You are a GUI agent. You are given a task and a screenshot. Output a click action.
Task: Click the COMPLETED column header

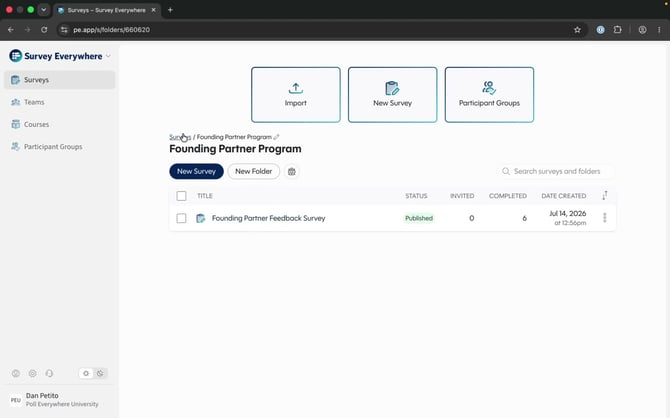tap(508, 196)
